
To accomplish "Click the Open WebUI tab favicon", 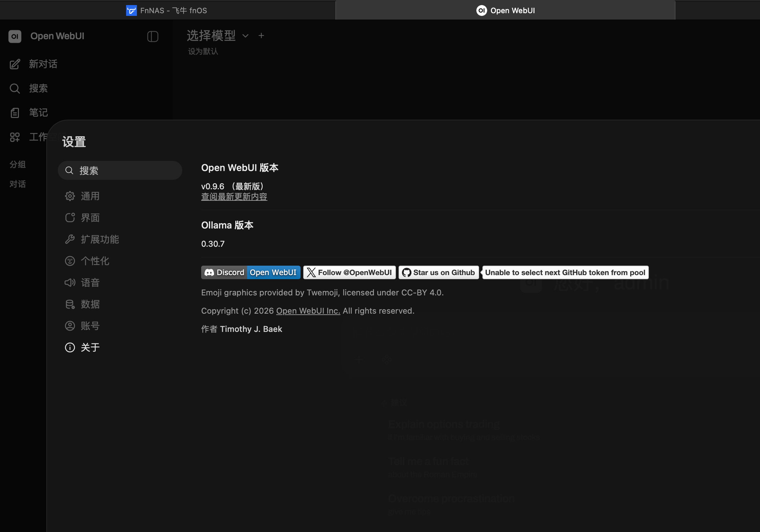I will pyautogui.click(x=482, y=10).
